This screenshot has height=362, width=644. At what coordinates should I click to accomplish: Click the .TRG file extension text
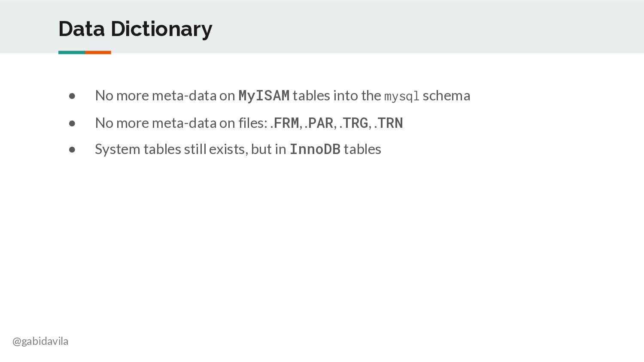coord(354,123)
